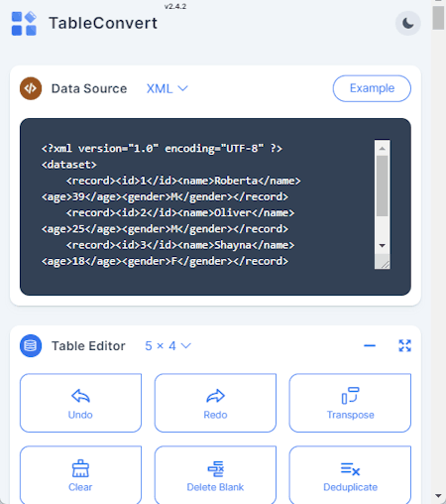Redo the last table edit
Screen dimensions: 446x504
click(215, 403)
